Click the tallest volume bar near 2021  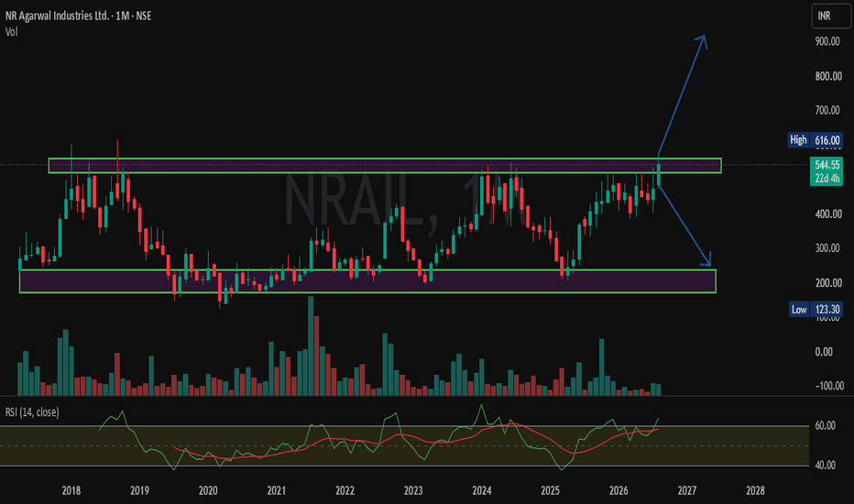coord(311,346)
